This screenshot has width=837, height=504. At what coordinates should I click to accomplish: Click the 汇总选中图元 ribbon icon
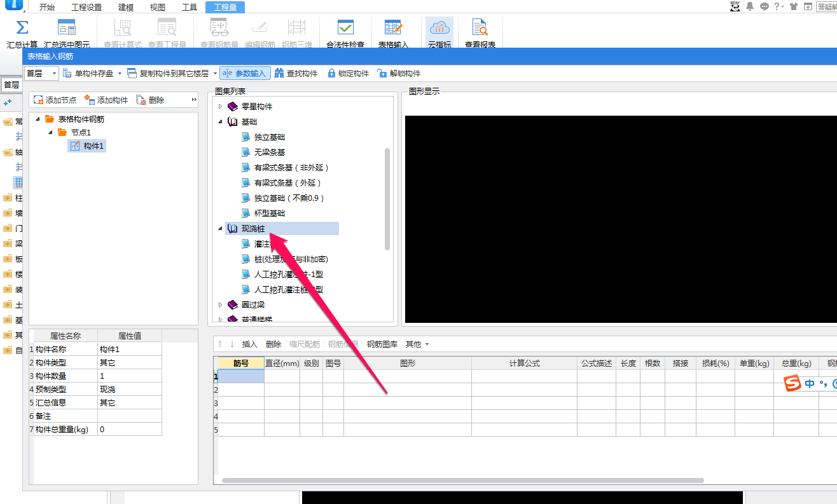pos(67,28)
